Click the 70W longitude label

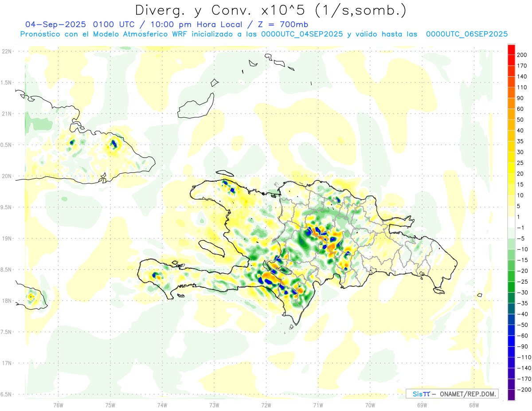click(370, 405)
